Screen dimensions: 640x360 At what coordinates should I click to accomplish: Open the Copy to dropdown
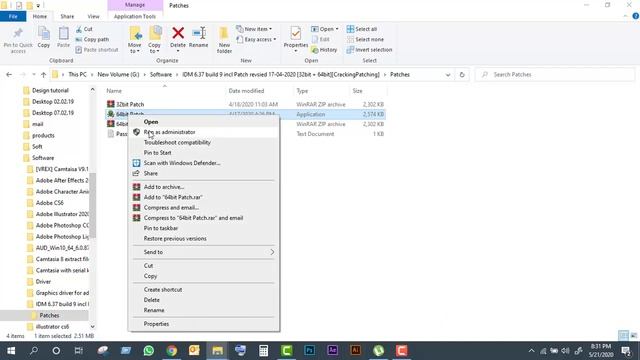[x=154, y=40]
